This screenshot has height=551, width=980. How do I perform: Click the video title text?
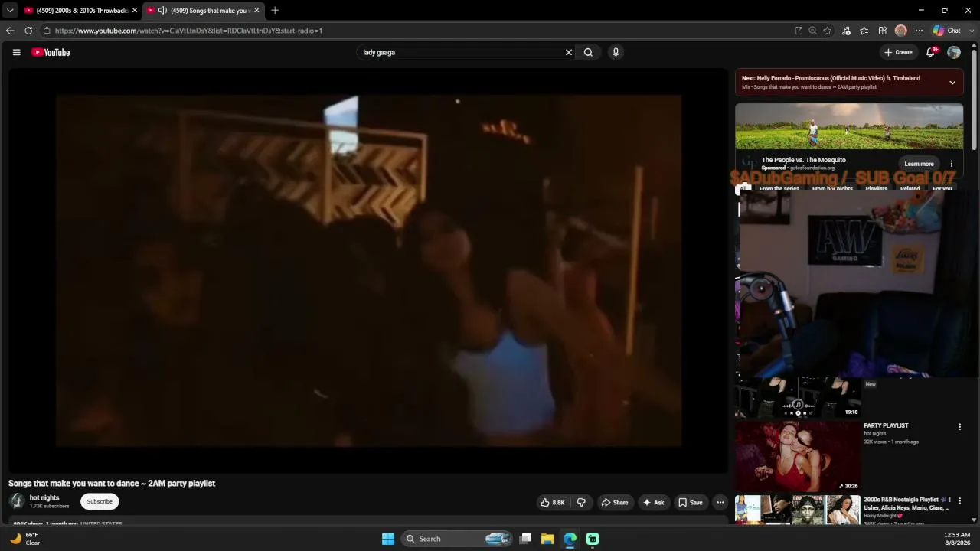pyautogui.click(x=112, y=484)
